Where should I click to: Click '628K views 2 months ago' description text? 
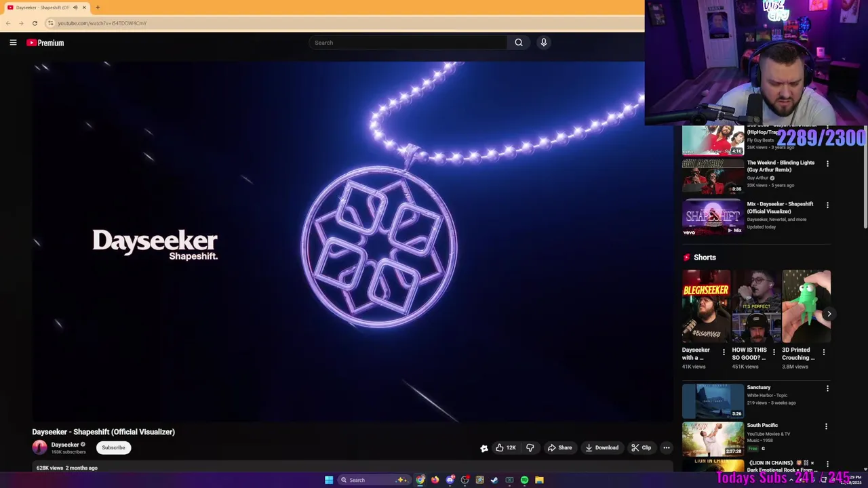point(66,468)
